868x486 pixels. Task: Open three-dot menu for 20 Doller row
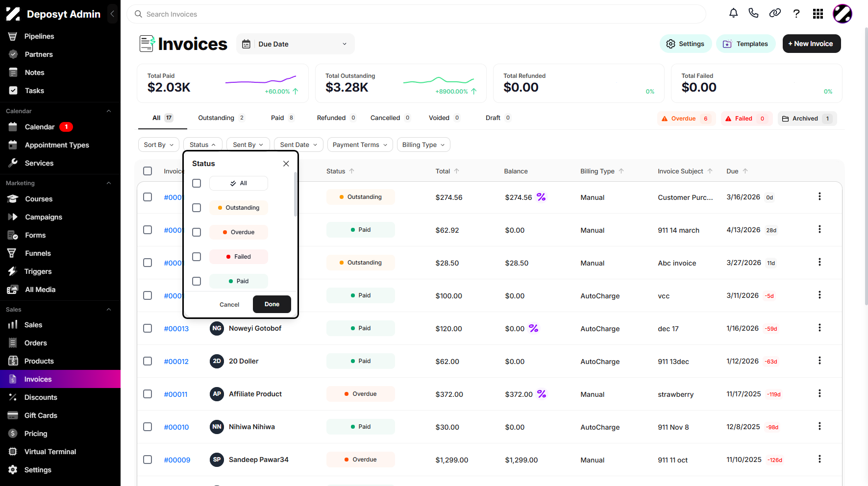[819, 361]
